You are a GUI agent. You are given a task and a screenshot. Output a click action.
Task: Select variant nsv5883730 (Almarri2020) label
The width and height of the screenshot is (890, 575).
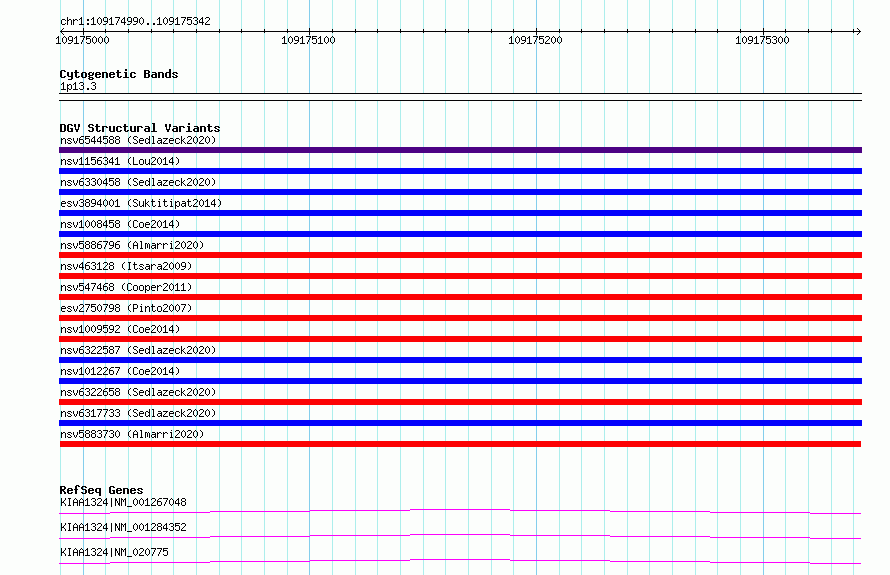point(132,434)
